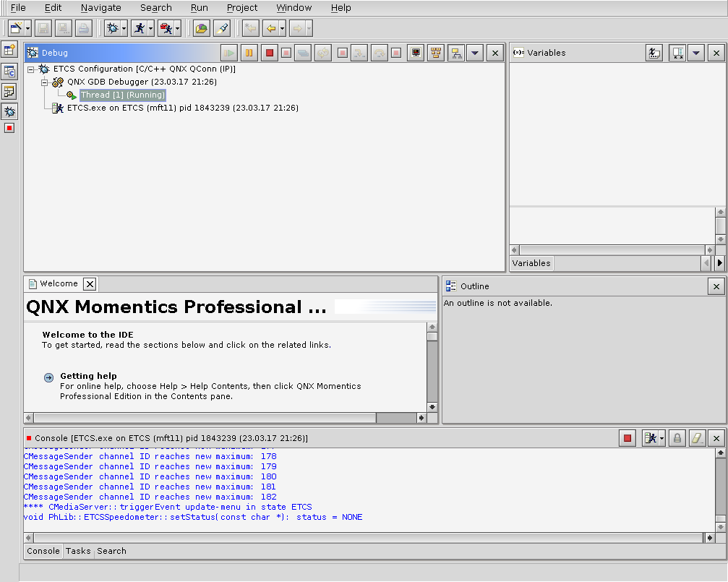Clear the Console output with eraser icon
Screen dimensions: 728x582
pyautogui.click(x=696, y=438)
